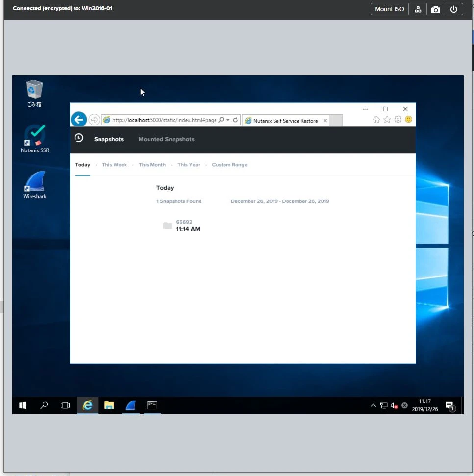
Task: Maximize the Internet Explorer window
Action: click(385, 109)
